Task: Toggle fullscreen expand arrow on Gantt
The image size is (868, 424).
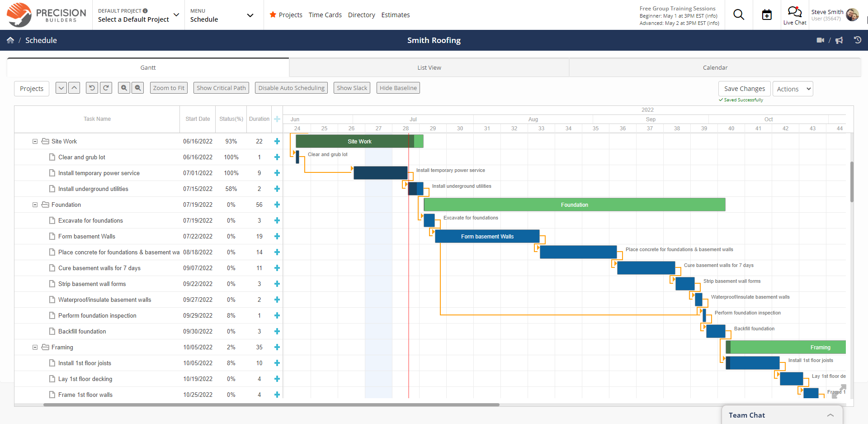Action: [x=839, y=391]
